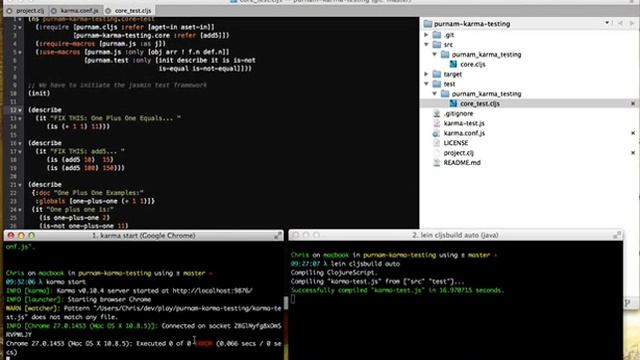
Task: Click the sidebar forward navigation arrow
Action: pos(631,23)
